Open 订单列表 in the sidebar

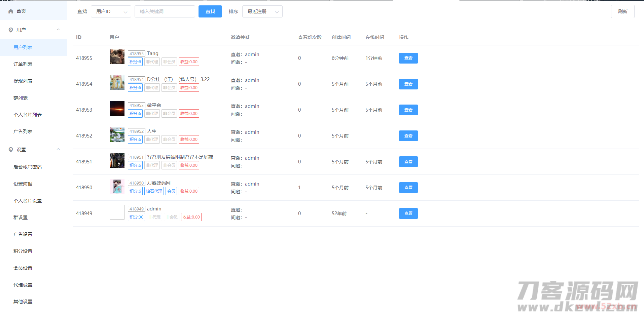[x=23, y=64]
